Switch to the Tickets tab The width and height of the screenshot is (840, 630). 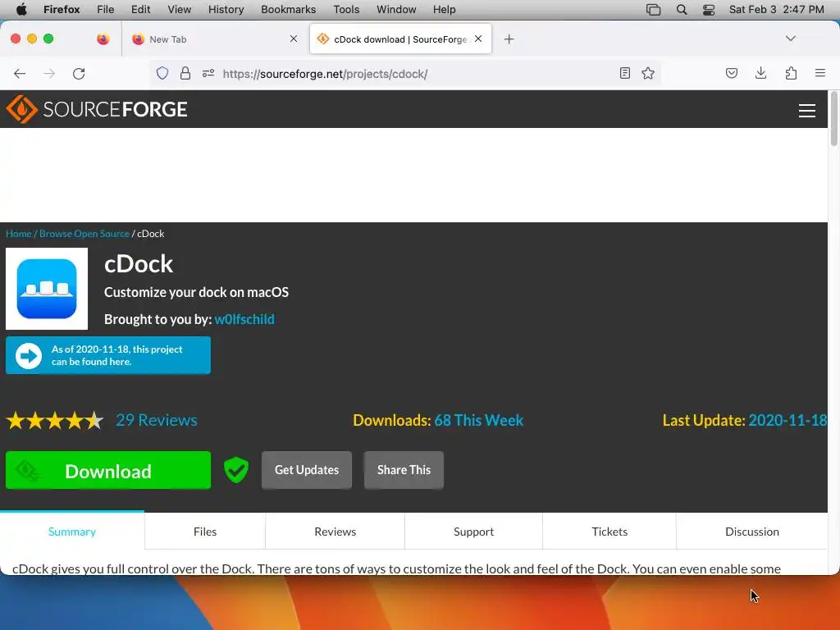coord(609,532)
